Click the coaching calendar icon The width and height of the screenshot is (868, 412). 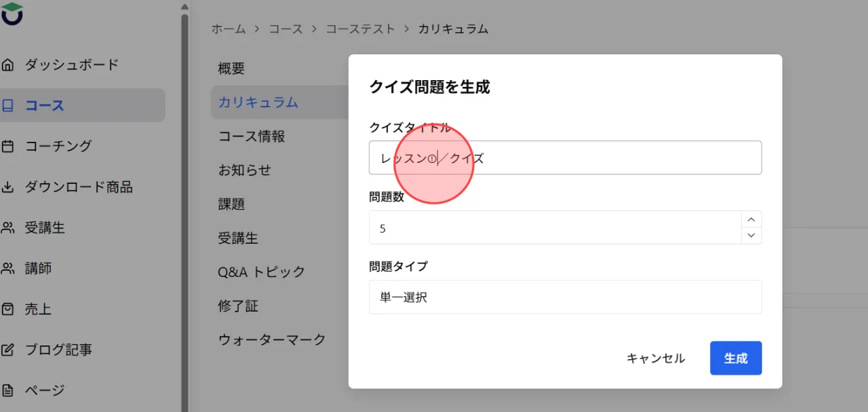click(x=8, y=147)
